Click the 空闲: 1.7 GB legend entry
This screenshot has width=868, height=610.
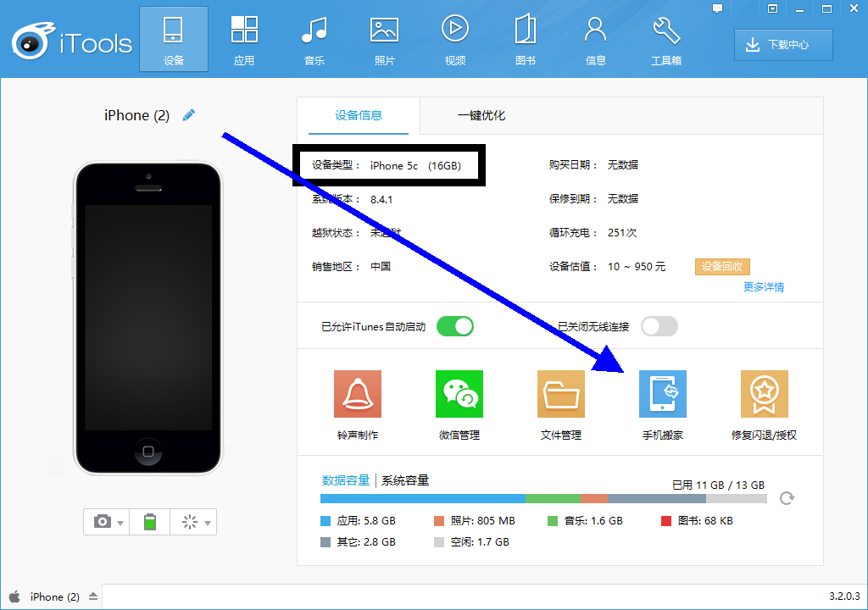point(471,542)
